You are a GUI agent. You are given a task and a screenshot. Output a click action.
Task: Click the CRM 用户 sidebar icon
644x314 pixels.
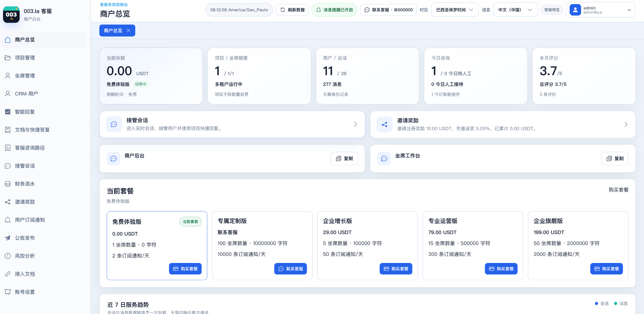(8, 94)
